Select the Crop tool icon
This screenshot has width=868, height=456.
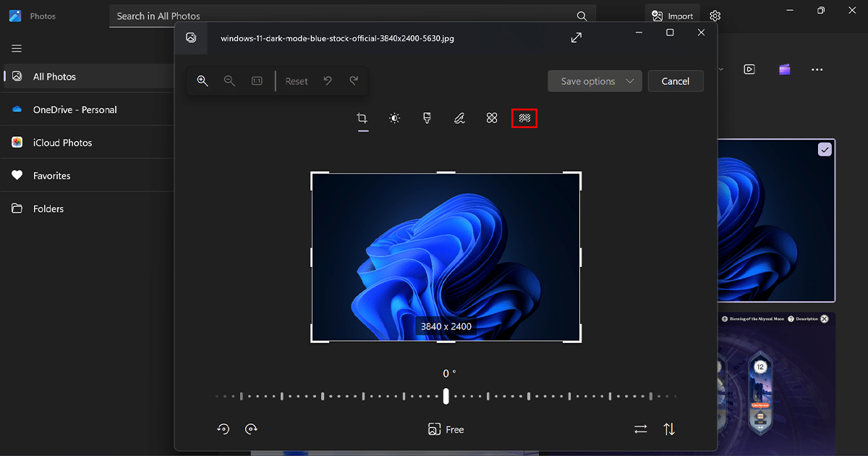tap(362, 118)
